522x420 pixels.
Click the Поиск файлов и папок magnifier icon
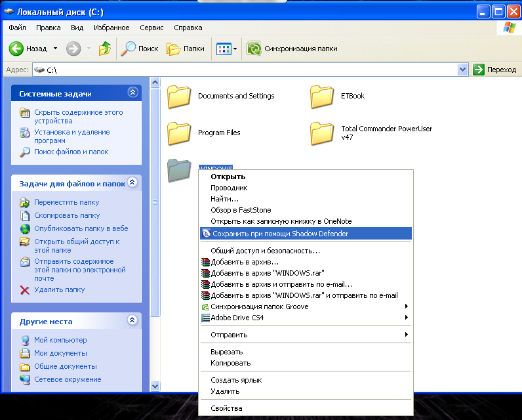25,152
